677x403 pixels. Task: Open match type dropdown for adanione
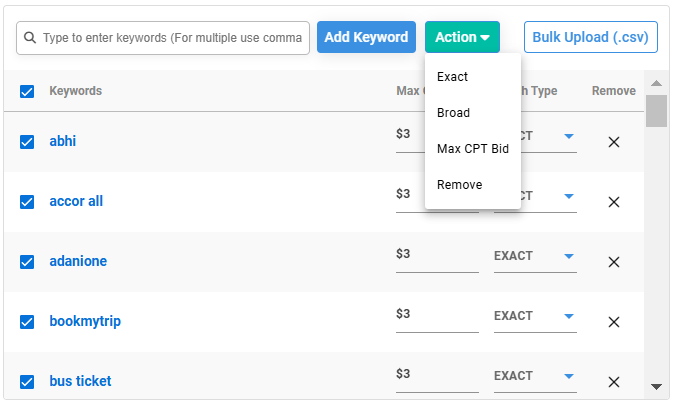pos(568,256)
